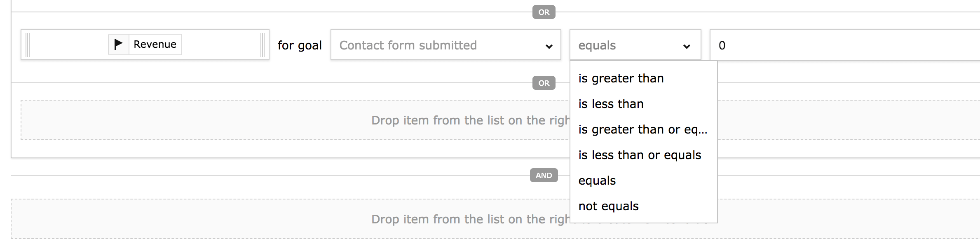Click the drop zone under the AND badge
Screen dimensions: 980x244
(288, 219)
